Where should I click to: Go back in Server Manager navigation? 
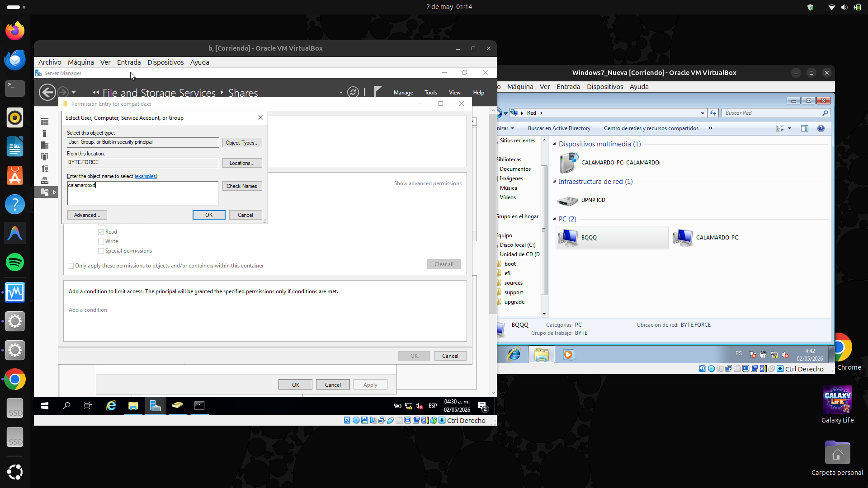[47, 92]
